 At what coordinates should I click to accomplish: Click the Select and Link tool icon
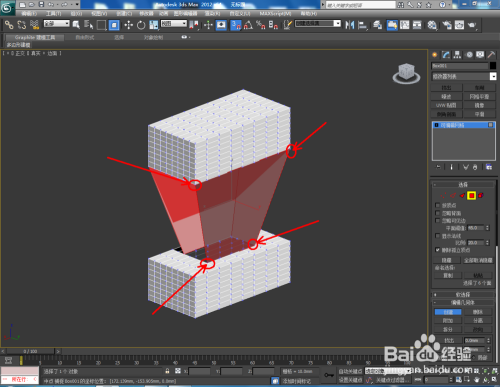(x=9, y=25)
